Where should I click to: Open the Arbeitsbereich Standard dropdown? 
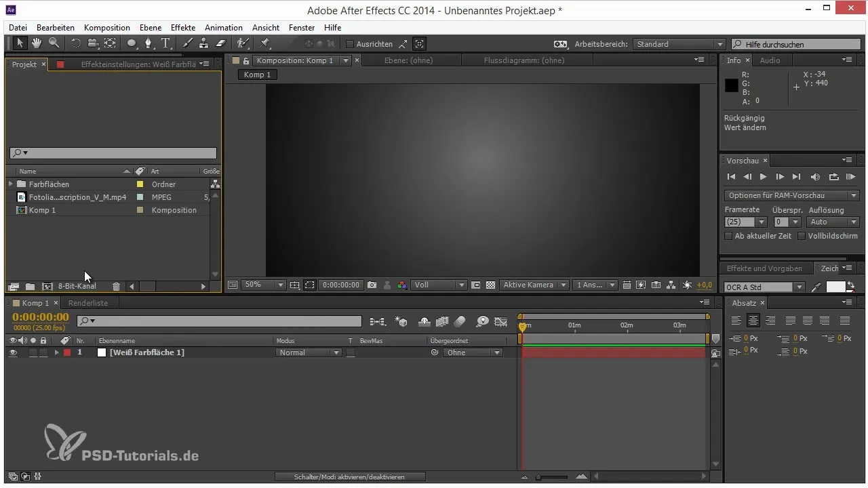pyautogui.click(x=679, y=44)
